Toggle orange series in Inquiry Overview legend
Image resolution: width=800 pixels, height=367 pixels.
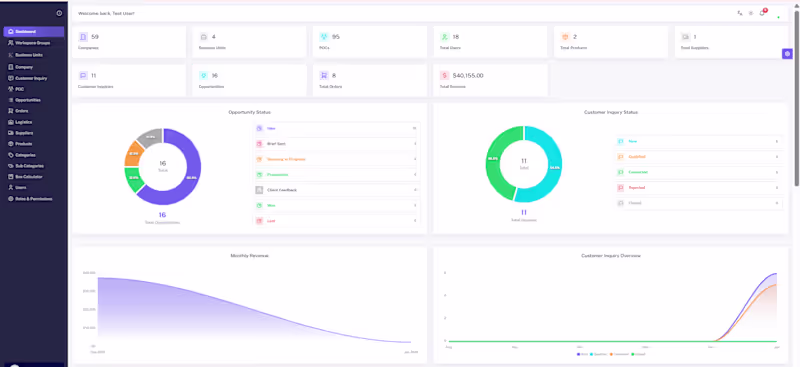(x=619, y=354)
